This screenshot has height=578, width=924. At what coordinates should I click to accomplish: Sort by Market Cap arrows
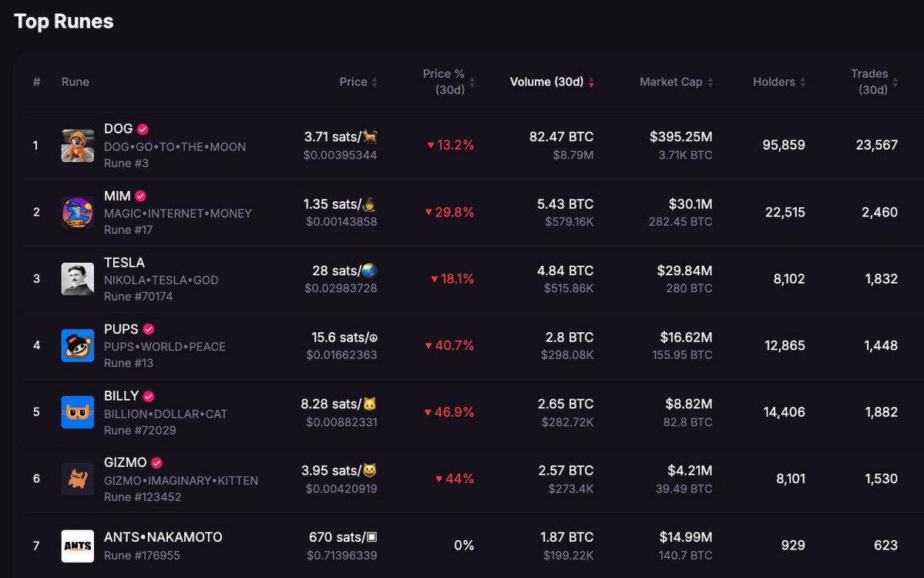[710, 82]
